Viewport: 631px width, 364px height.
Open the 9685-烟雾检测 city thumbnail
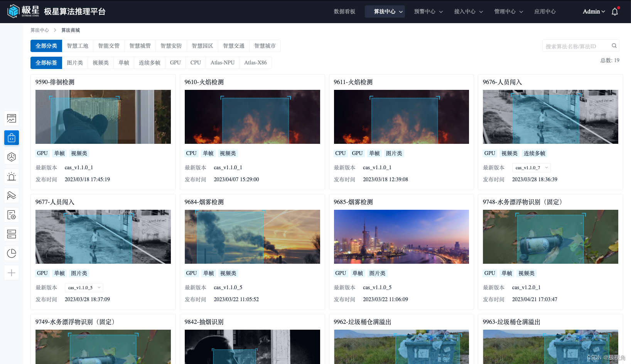402,237
